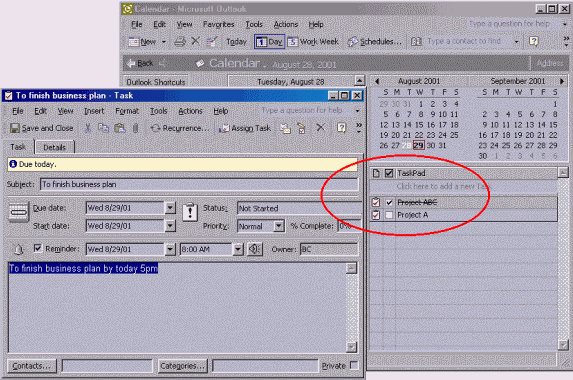
Task: Click the Subject input field
Action: tap(199, 184)
